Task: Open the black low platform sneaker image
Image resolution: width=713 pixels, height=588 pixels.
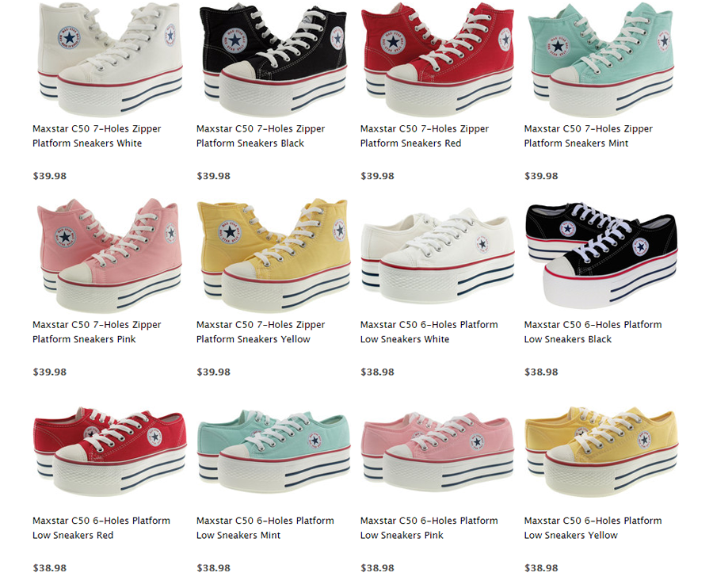Action: (x=601, y=256)
